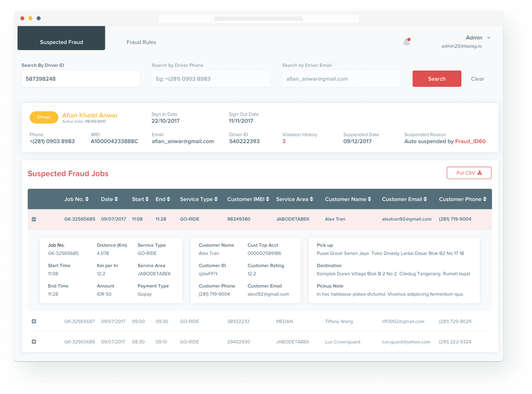
Task: Sort by Customer Phone column
Action: pos(463,199)
